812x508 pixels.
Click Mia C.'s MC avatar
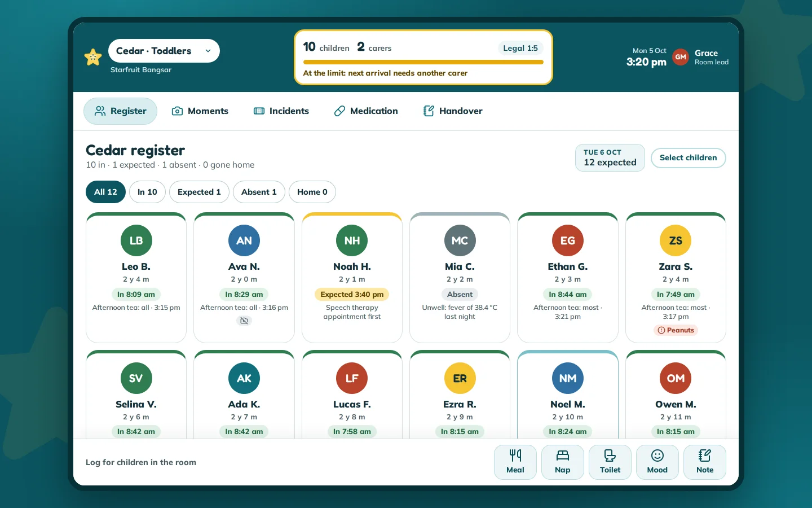pyautogui.click(x=460, y=240)
